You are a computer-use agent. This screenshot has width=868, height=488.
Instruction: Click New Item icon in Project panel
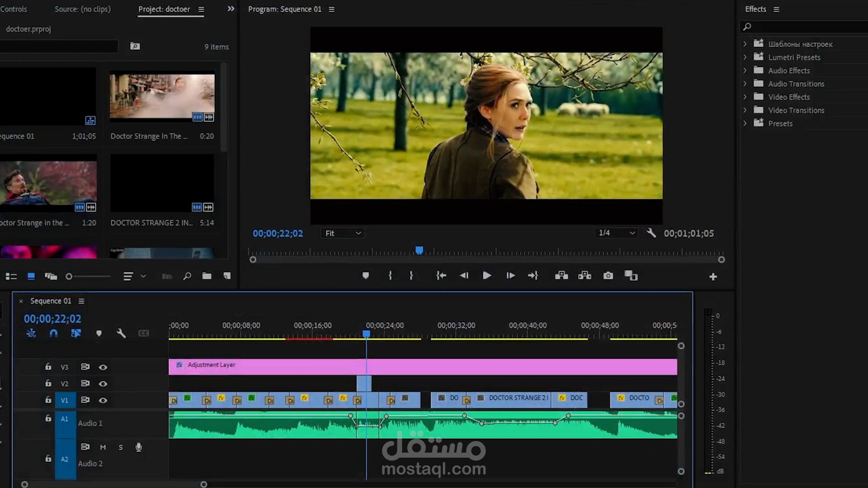227,276
